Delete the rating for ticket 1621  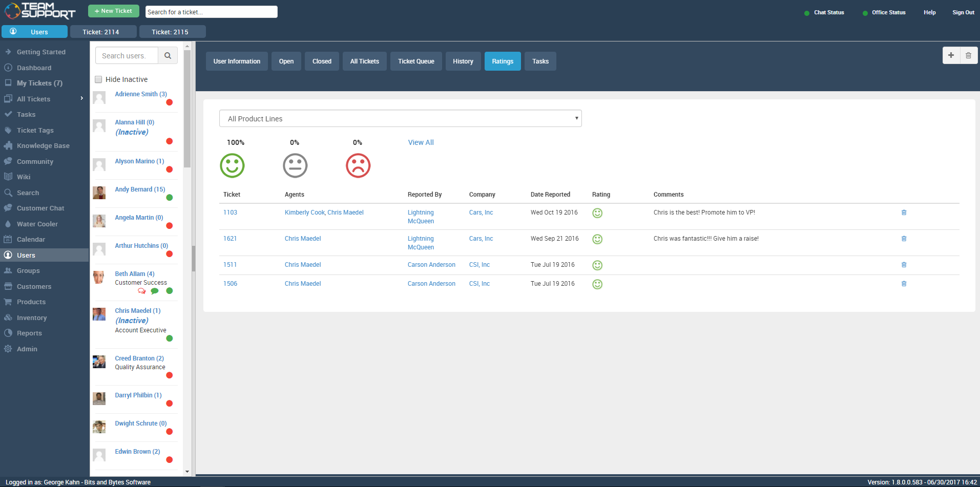tap(904, 239)
